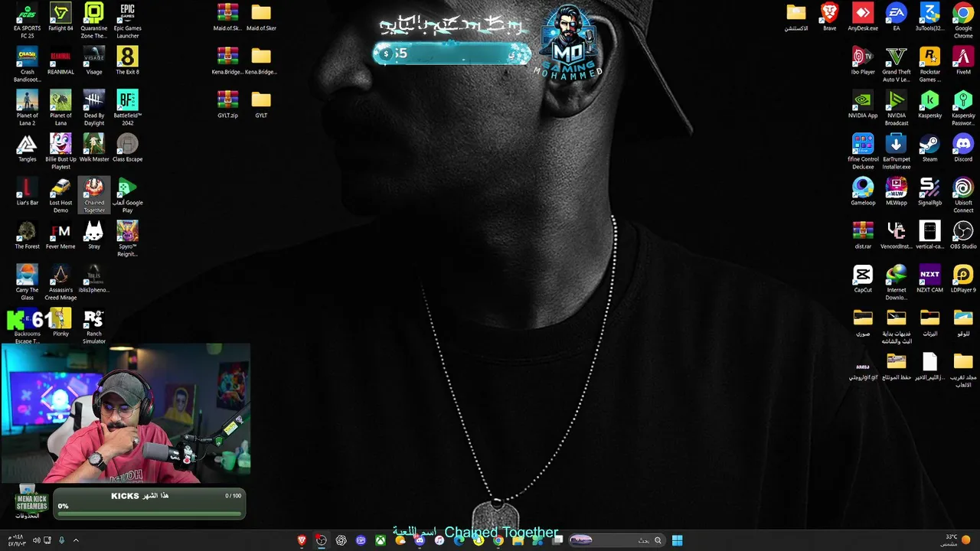Image resolution: width=980 pixels, height=551 pixels.
Task: Select the REANIMAL game icon
Action: (x=60, y=60)
